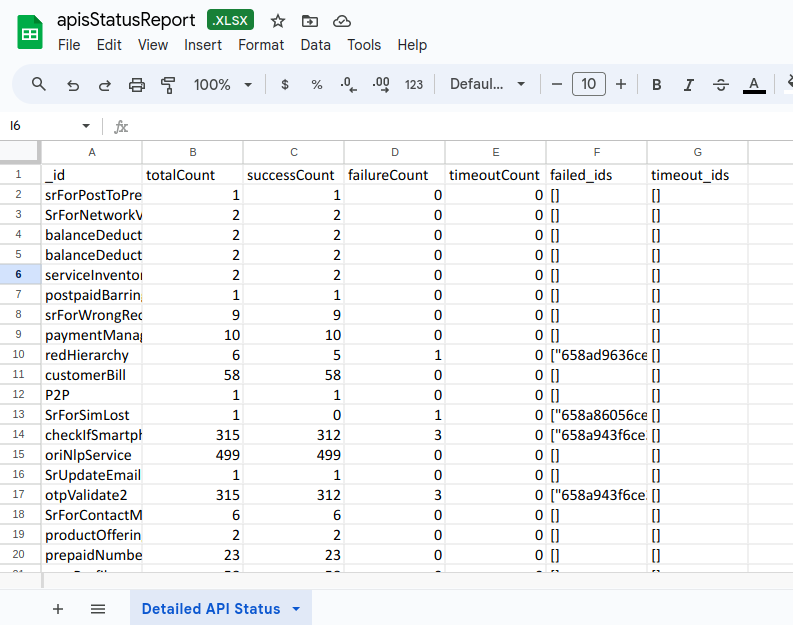
Task: Open the text color picker
Action: pos(755,85)
